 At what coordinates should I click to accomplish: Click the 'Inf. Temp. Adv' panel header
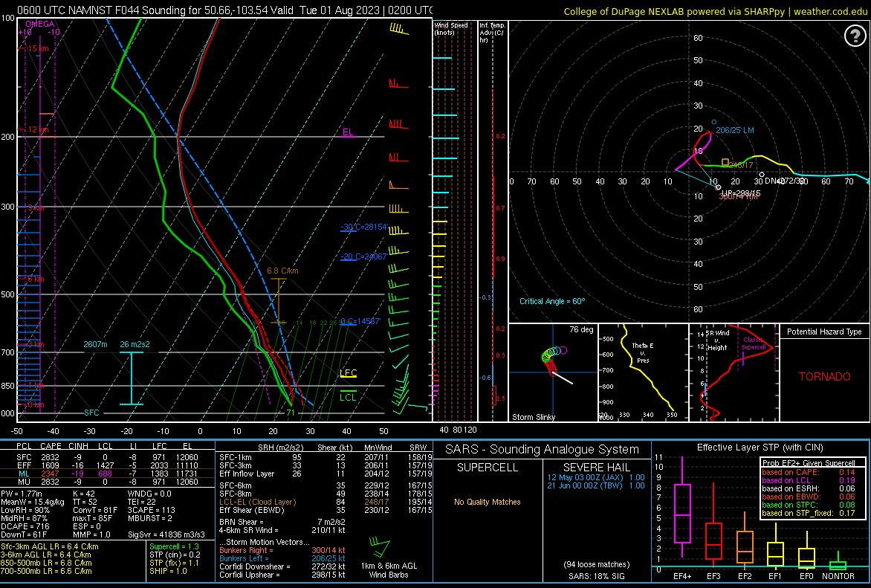(493, 33)
